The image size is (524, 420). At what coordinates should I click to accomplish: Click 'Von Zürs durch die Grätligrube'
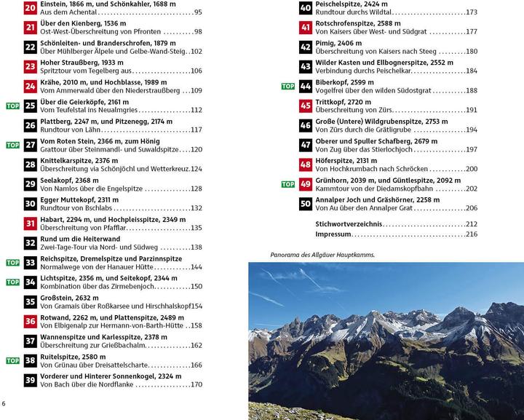tap(363, 130)
